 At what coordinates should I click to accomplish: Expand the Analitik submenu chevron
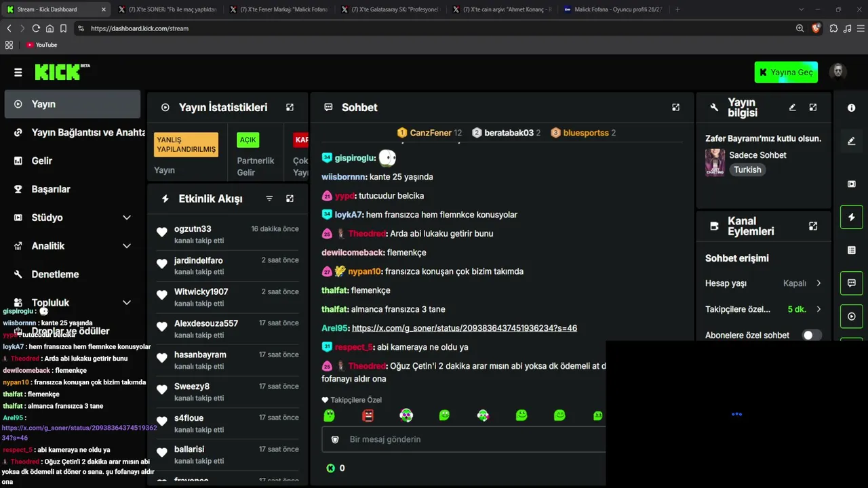tap(127, 246)
